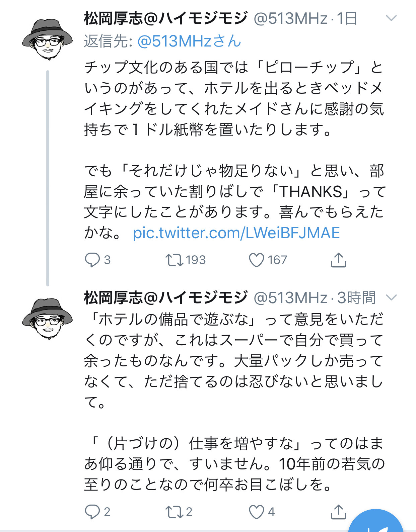
Task: Retweet the tweet with 2 retweets
Action: [x=174, y=512]
